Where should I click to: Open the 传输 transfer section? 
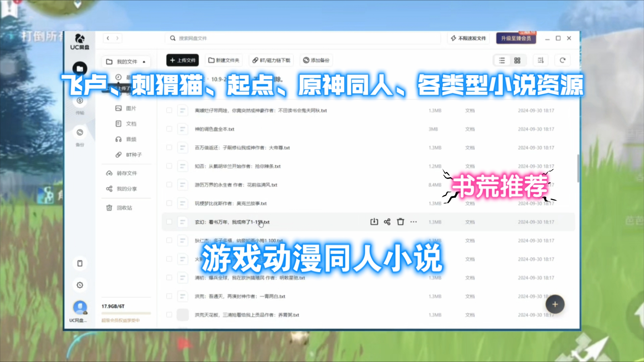tap(80, 105)
